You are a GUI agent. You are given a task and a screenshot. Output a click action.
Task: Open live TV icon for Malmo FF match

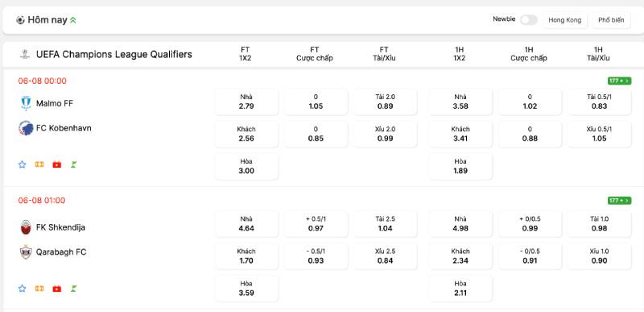[x=56, y=164]
